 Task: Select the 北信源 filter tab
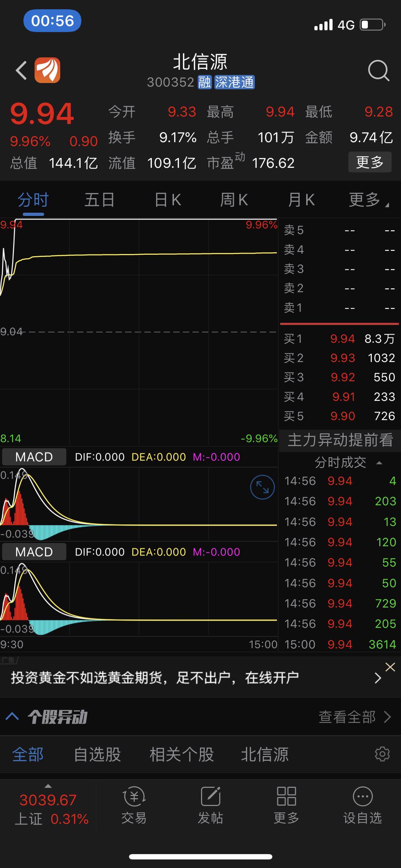265,754
